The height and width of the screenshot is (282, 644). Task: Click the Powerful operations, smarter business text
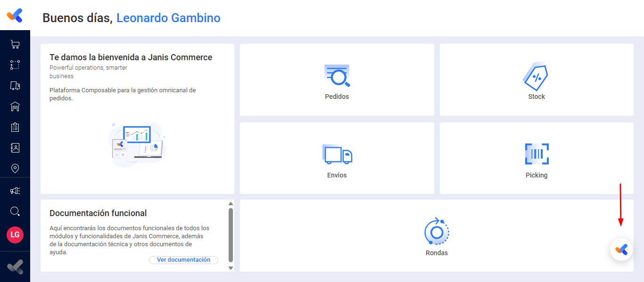click(88, 72)
